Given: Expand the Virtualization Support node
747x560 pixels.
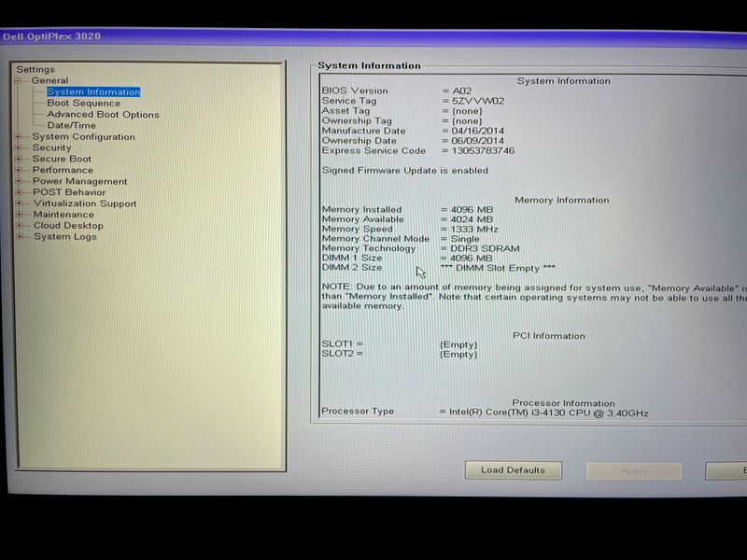Looking at the screenshot, I should click(20, 203).
